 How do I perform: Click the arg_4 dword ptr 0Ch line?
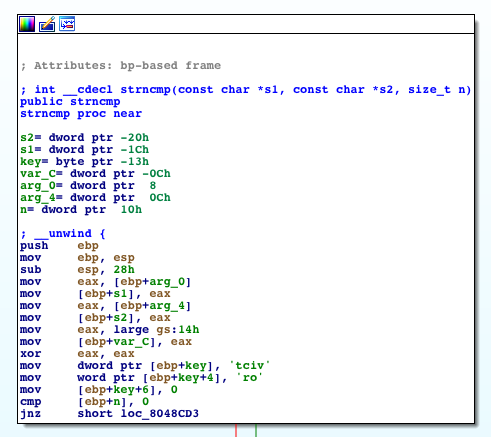(95, 197)
